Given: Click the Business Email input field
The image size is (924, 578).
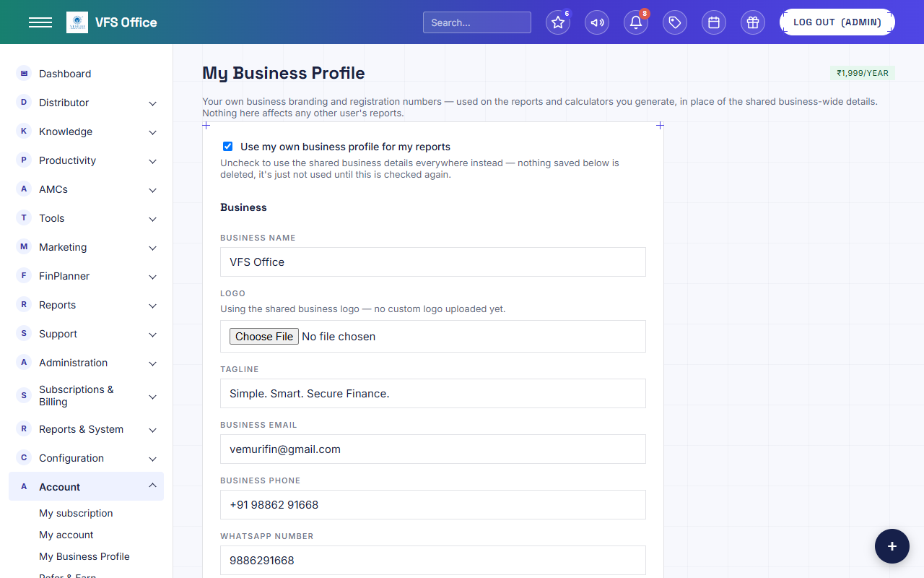Looking at the screenshot, I should point(433,449).
